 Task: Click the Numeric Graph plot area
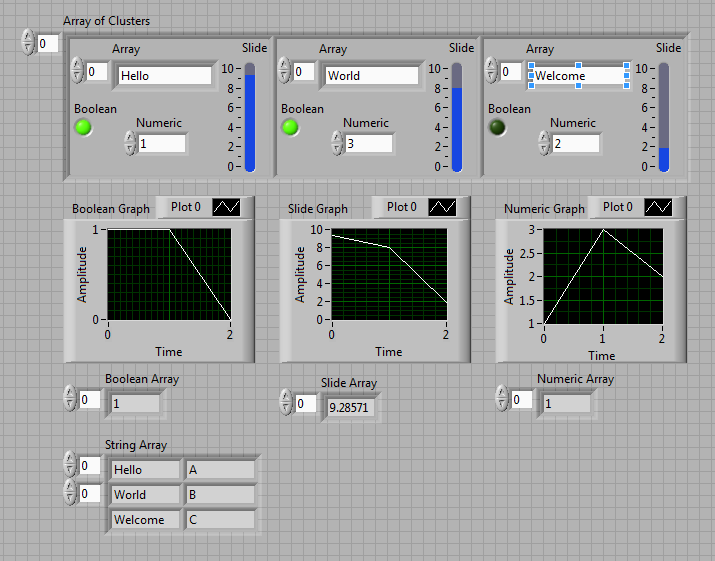(603, 276)
